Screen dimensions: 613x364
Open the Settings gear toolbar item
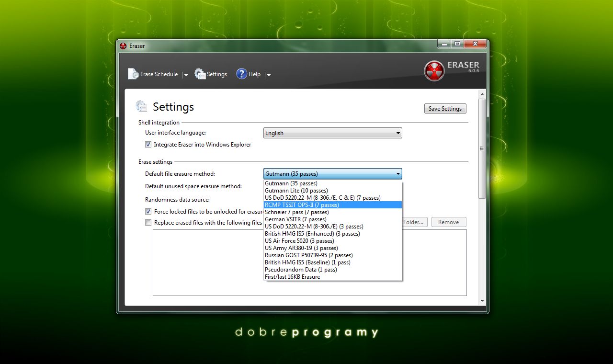pos(211,74)
